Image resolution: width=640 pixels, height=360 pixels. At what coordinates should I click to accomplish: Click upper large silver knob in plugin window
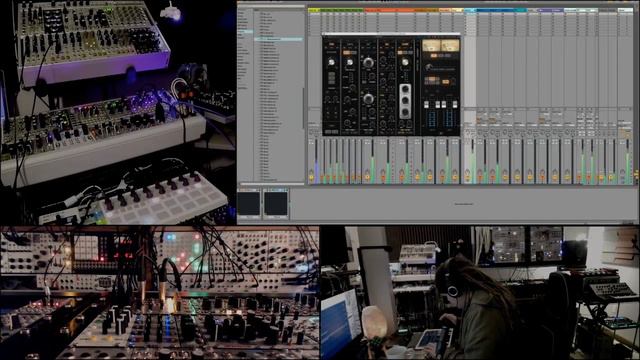(x=368, y=62)
